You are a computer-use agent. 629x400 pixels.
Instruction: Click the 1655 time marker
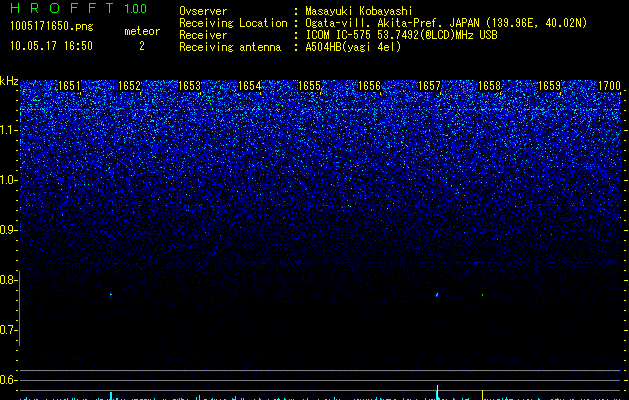pos(310,86)
